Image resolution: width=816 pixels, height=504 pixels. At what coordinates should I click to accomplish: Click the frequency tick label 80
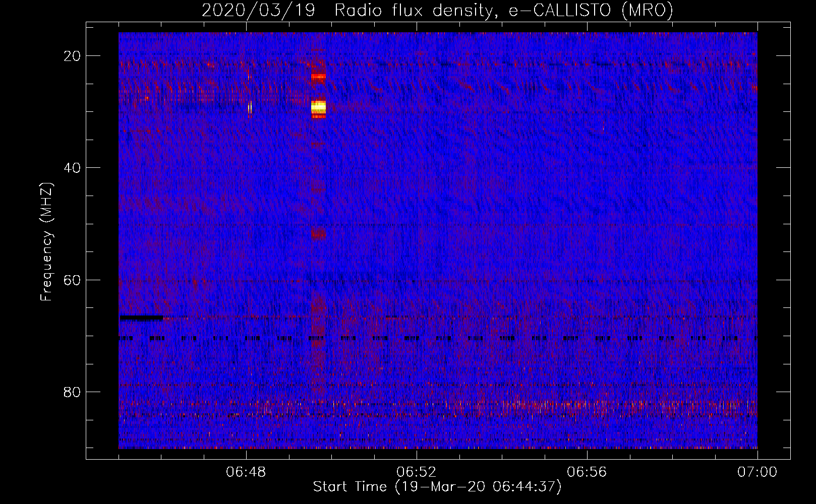point(72,392)
